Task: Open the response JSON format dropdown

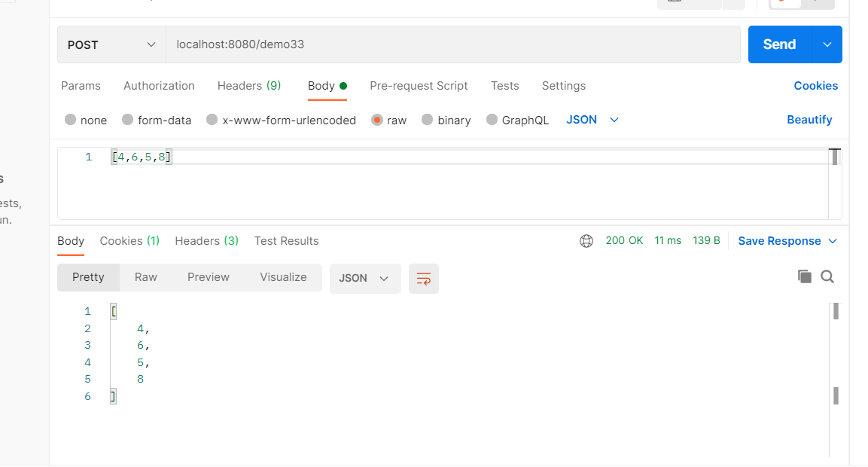Action: click(x=365, y=278)
